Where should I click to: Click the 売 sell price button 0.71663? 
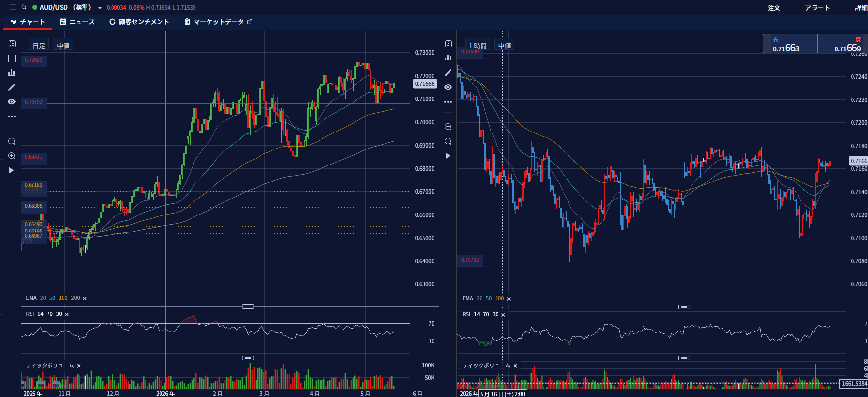[790, 44]
